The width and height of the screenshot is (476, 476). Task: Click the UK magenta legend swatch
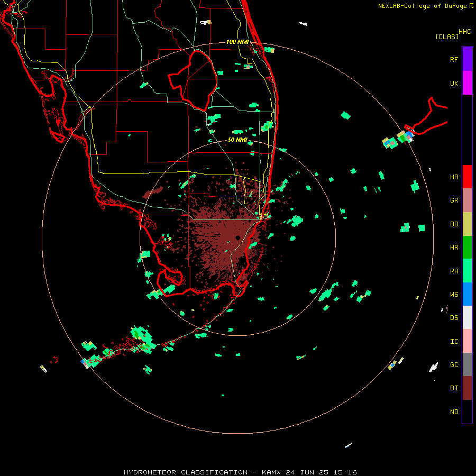pos(467,83)
